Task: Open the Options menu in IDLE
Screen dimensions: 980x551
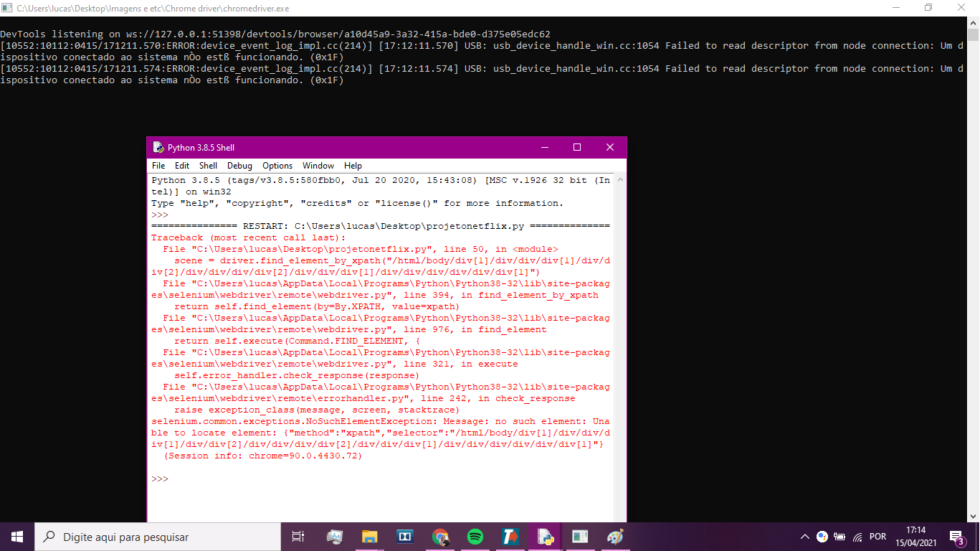Action: pyautogui.click(x=277, y=166)
